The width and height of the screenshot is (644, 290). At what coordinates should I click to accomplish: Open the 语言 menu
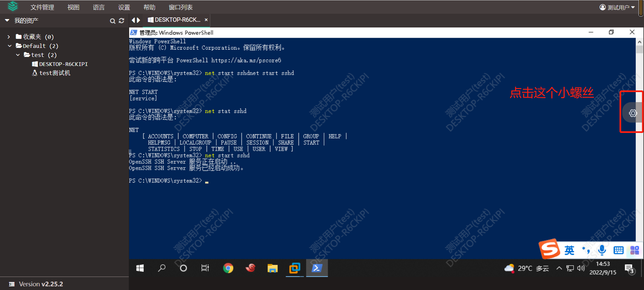coord(99,7)
